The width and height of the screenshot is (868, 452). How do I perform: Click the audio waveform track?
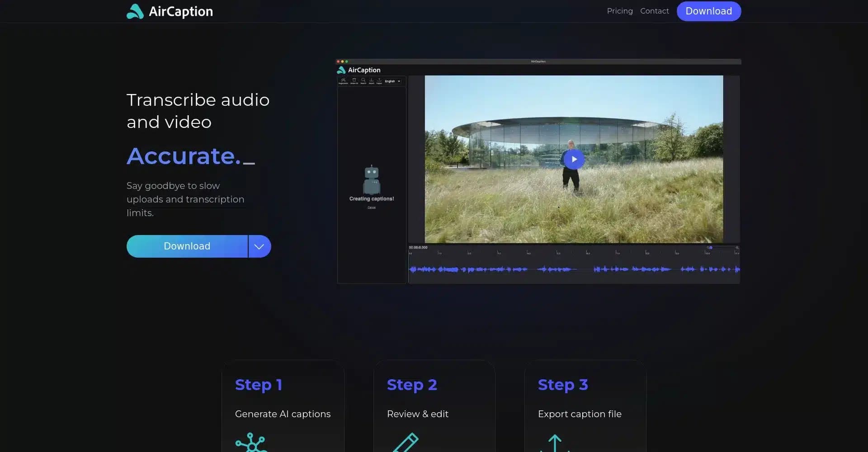(574, 269)
